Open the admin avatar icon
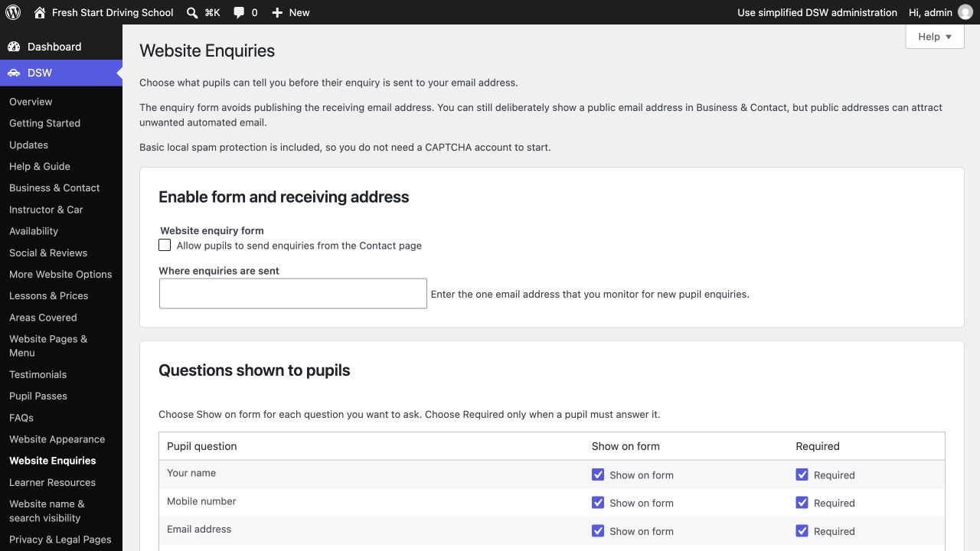 [965, 12]
